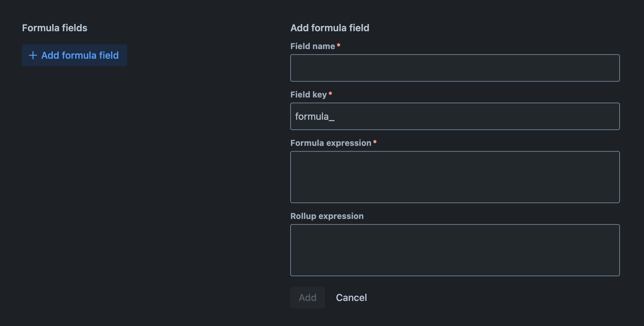This screenshot has width=644, height=326.
Task: Select the text formula_ in Field key
Action: click(315, 116)
